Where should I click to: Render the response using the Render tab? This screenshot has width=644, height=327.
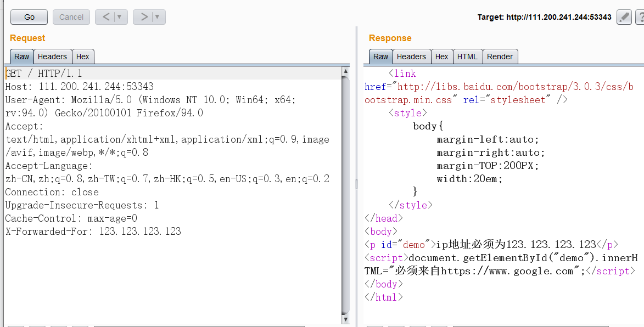[500, 56]
